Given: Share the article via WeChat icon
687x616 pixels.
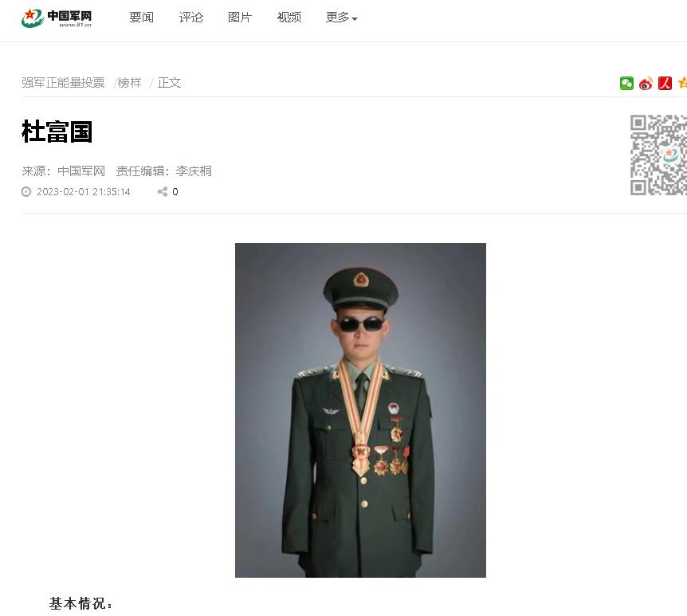Looking at the screenshot, I should tap(626, 83).
